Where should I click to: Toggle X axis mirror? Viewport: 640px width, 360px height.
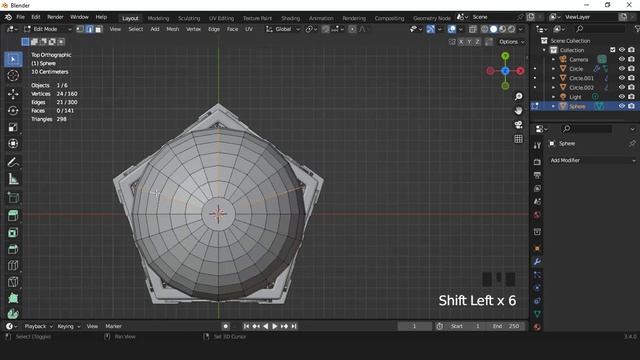[461, 42]
